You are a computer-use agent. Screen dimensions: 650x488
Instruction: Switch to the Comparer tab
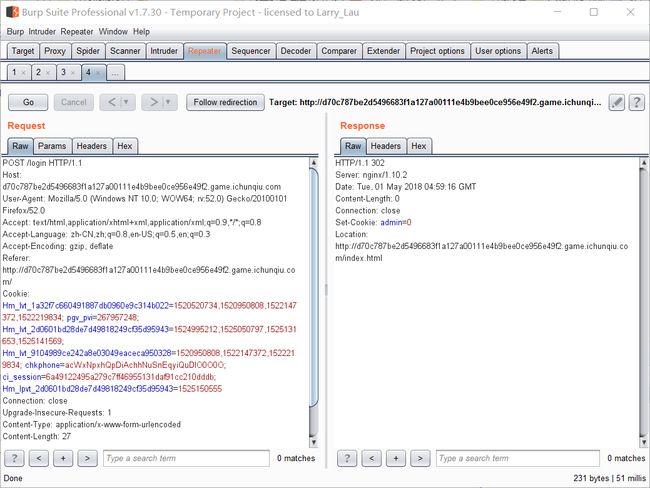tap(339, 51)
